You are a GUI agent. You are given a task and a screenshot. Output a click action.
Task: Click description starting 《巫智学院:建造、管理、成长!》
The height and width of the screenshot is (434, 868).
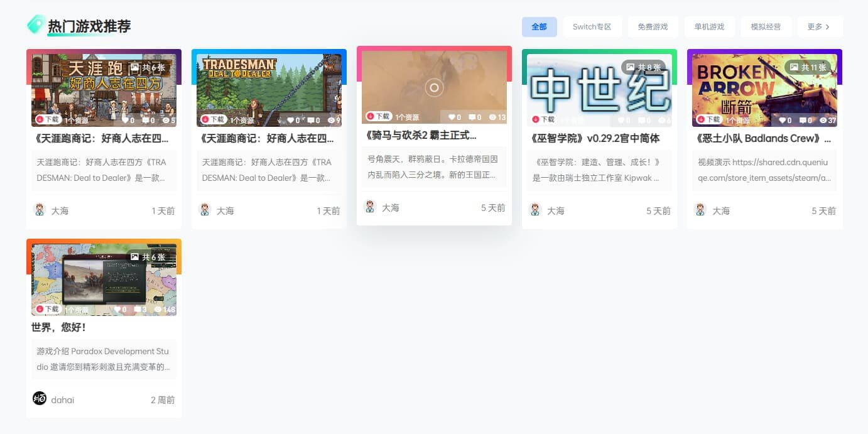point(599,170)
